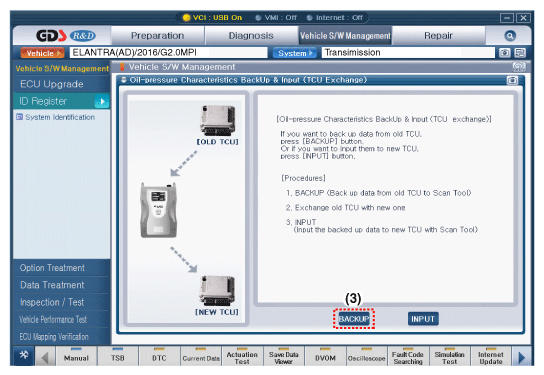544x375 pixels.
Task: Open Actuation Test toolbar item
Action: tap(242, 357)
